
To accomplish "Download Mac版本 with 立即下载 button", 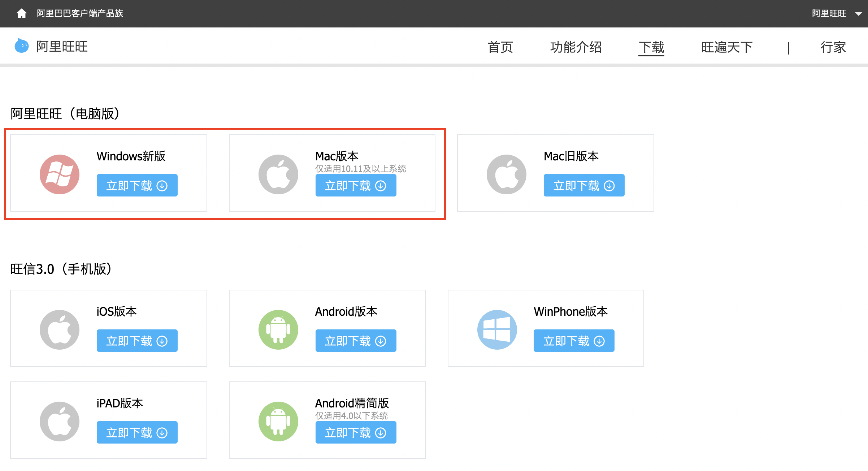I will (x=356, y=185).
